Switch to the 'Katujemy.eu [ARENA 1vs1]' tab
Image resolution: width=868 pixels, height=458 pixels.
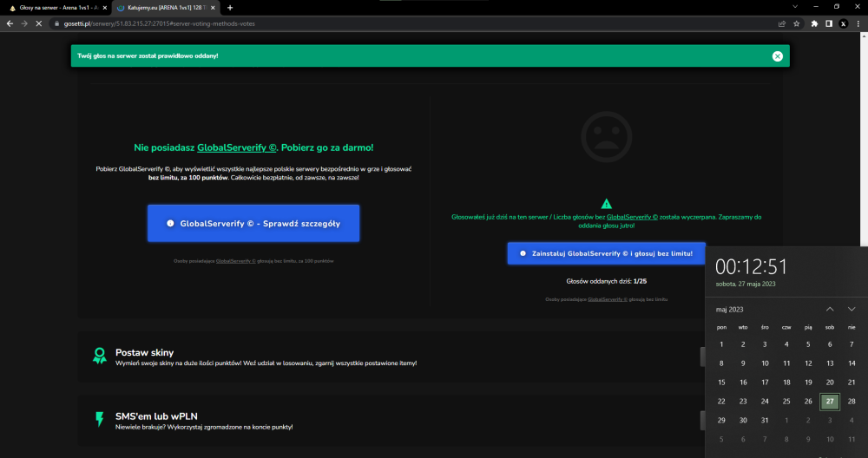166,8
